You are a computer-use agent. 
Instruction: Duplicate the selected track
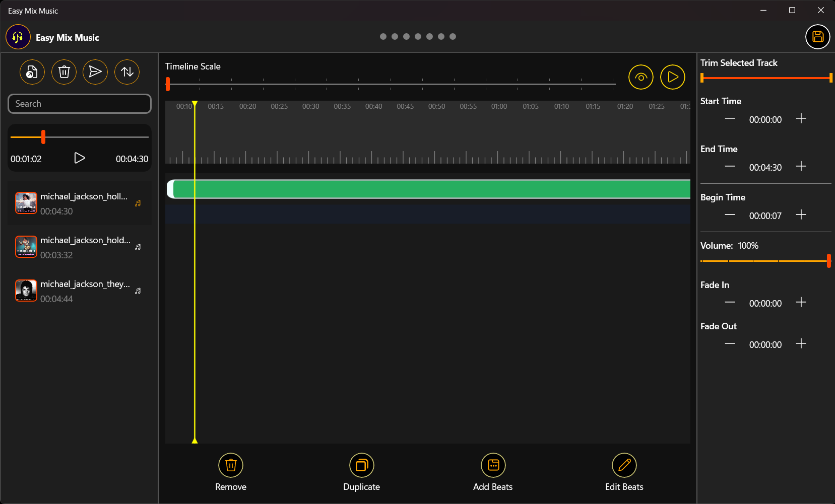tap(361, 465)
